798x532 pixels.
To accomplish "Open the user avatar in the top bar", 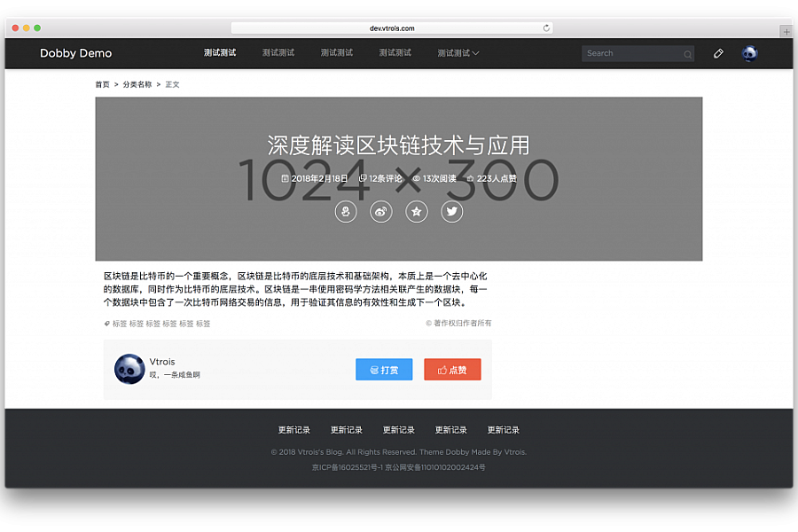I will tap(749, 53).
